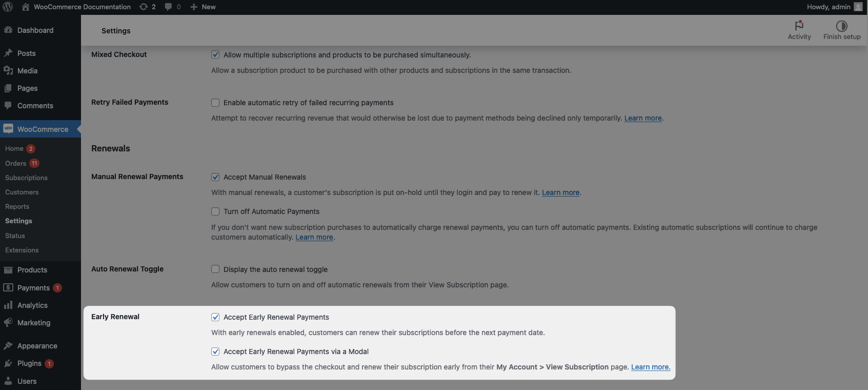Create new content via the New menu
The width and height of the screenshot is (868, 390).
point(203,7)
